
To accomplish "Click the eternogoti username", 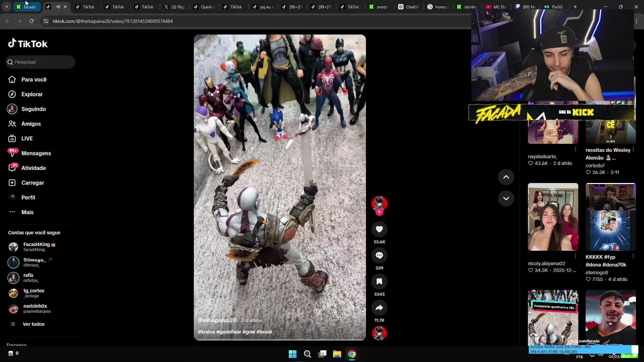I will pyautogui.click(x=597, y=273).
